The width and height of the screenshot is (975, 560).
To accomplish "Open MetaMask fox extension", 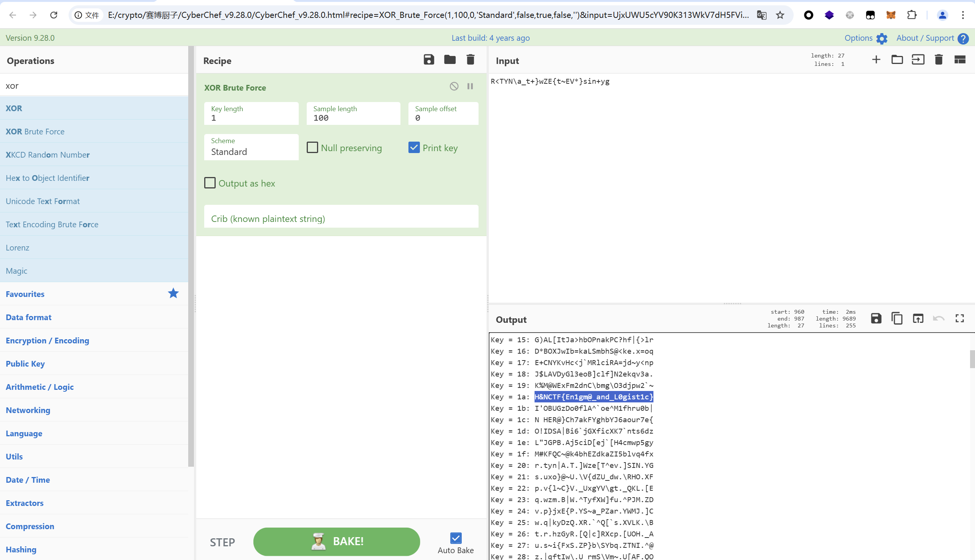I will 891,15.
